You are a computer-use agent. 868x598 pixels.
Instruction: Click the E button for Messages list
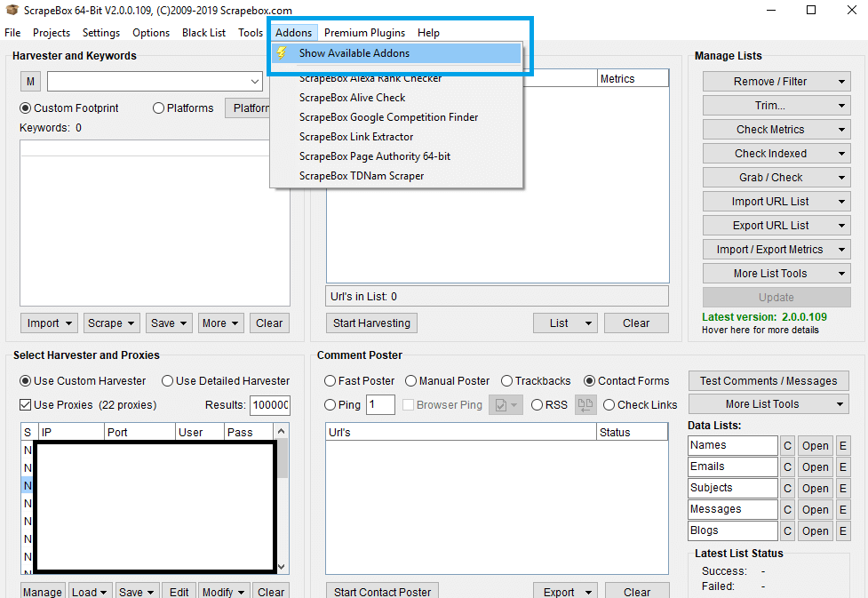[842, 509]
